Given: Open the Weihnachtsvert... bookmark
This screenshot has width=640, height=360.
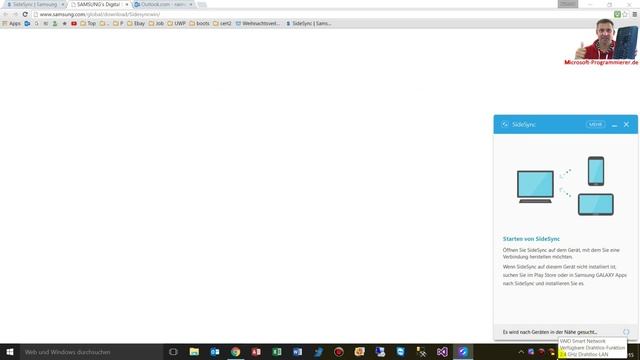Looking at the screenshot, I should 258,24.
